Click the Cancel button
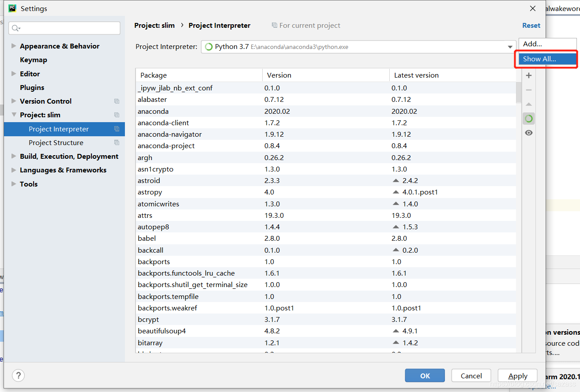Screen dimensions: 580x392 [x=471, y=376]
